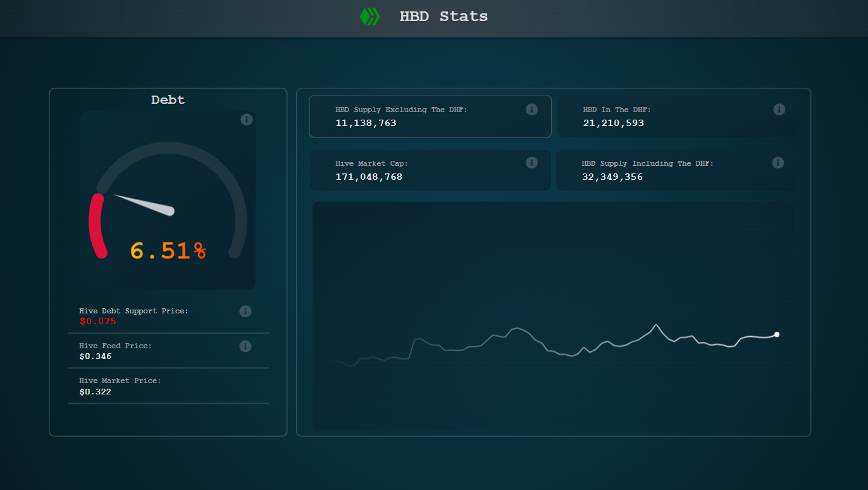The image size is (868, 490).
Task: Select the Hive Market Cap card
Action: coord(430,170)
